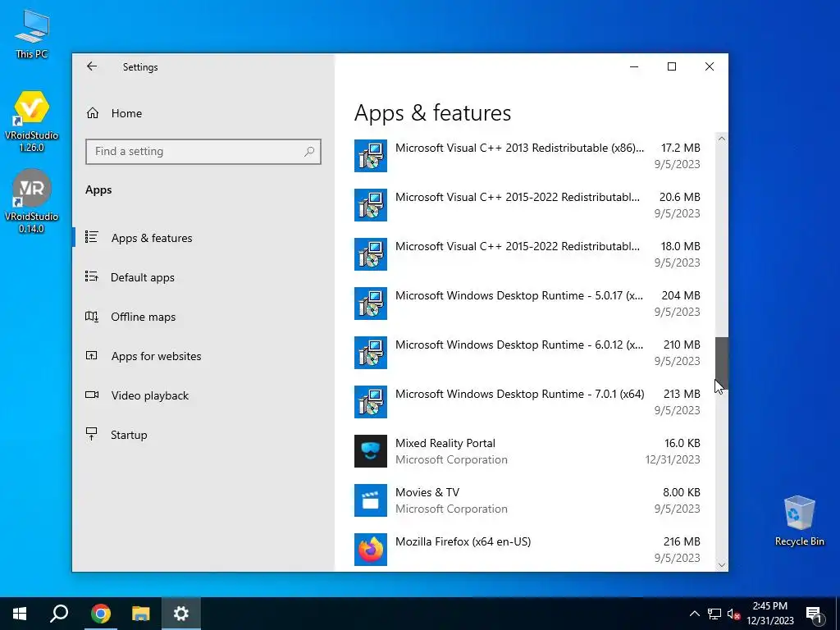Click the Desktop Runtime 7.0.1 icon
The width and height of the screenshot is (840, 630).
(371, 402)
